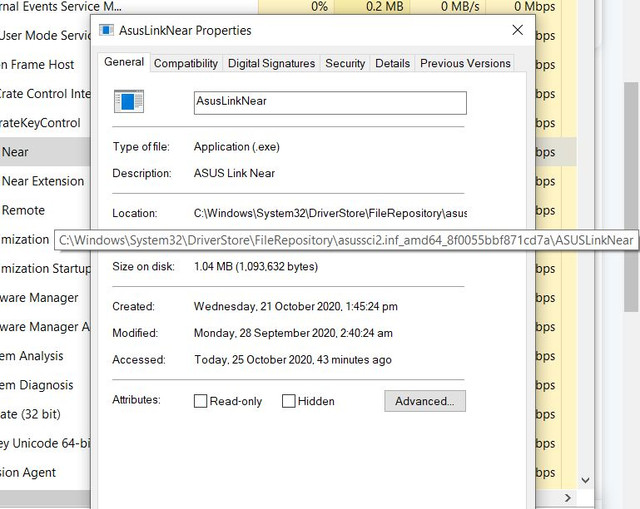Click the 'Application (.exe)' file type text
This screenshot has width=640, height=509.
tap(237, 147)
